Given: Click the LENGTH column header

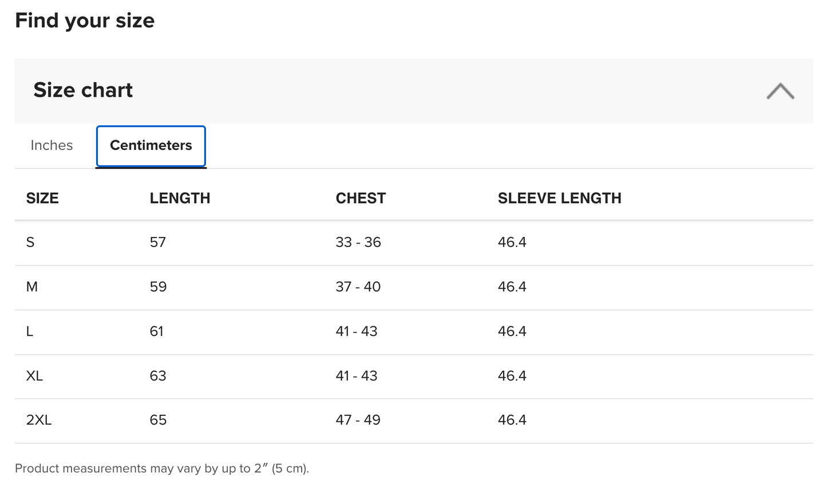Looking at the screenshot, I should [180, 198].
